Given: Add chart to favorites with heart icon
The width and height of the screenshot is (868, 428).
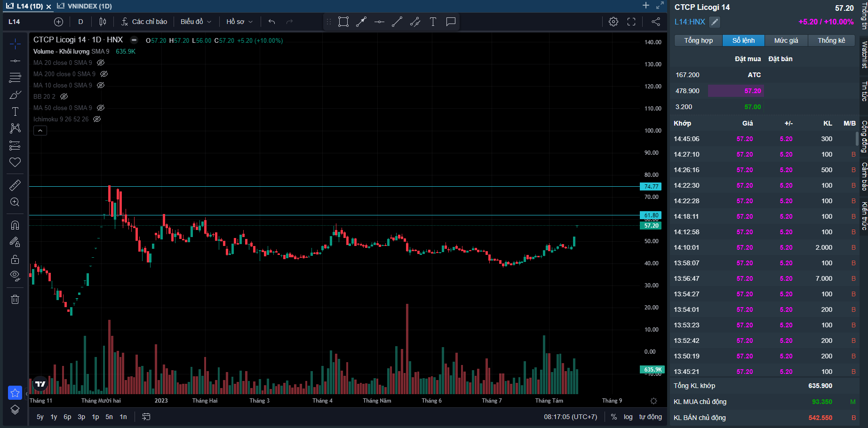Looking at the screenshot, I should click(15, 162).
